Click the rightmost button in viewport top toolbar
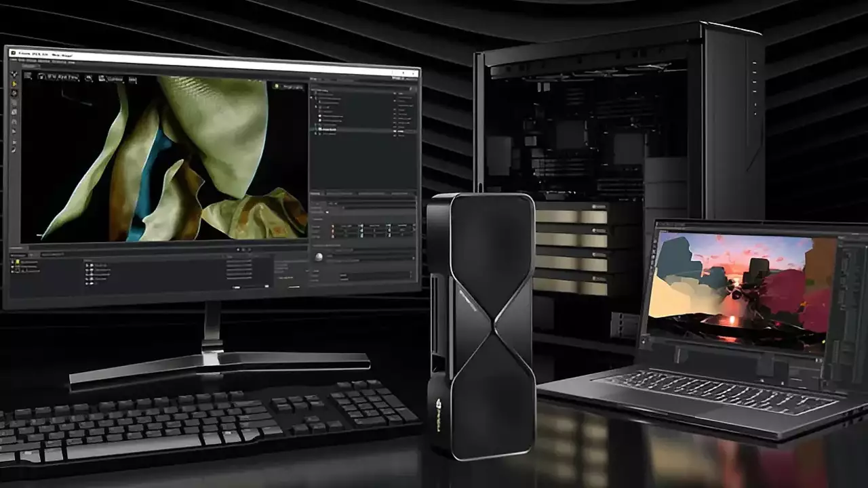Viewport: 868px width, 488px height. pos(132,80)
